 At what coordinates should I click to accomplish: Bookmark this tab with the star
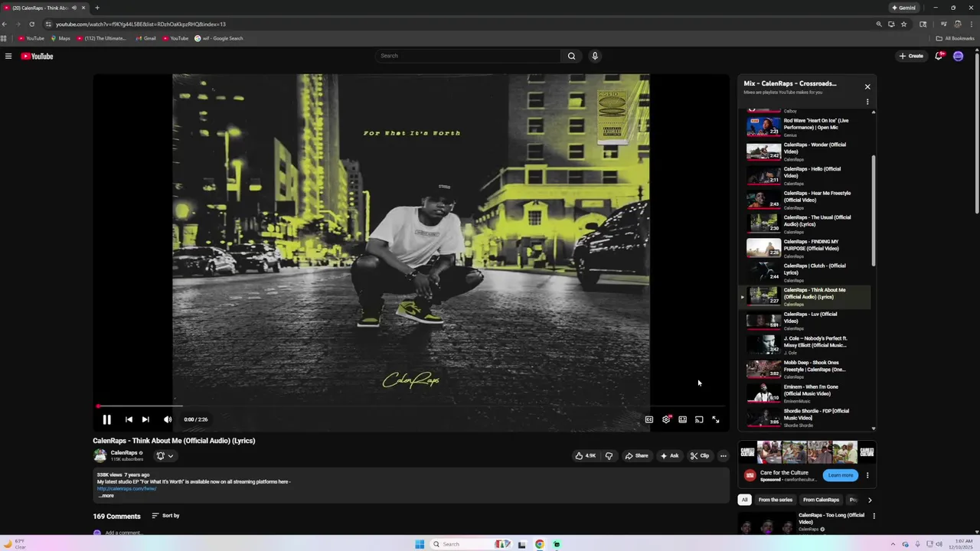[x=904, y=24]
